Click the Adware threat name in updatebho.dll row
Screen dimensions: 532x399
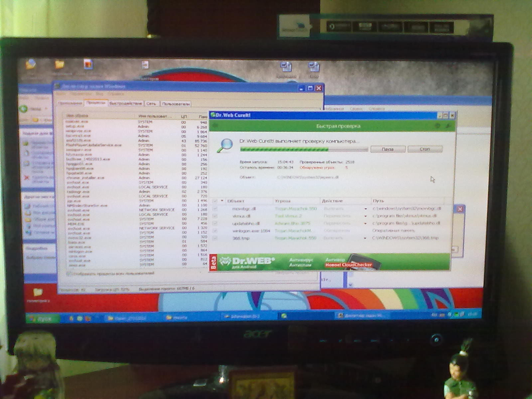pyautogui.click(x=292, y=223)
